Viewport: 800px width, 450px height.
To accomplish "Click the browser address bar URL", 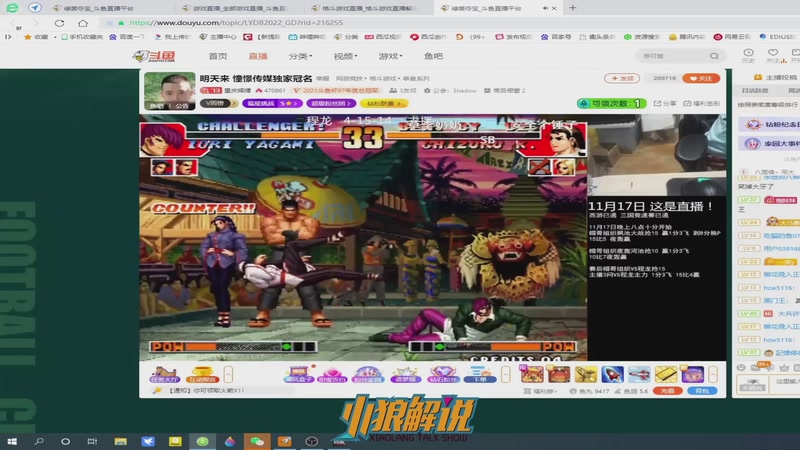I will click(236, 23).
